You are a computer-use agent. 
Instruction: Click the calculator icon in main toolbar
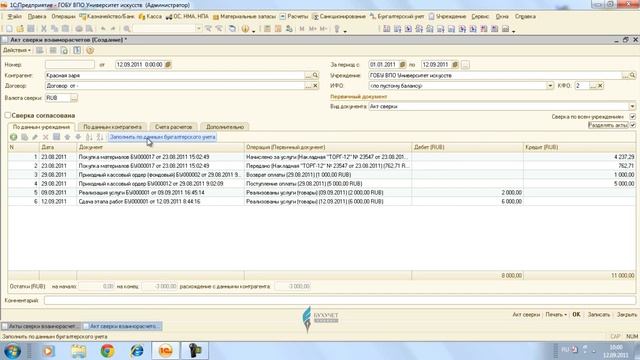267,29
